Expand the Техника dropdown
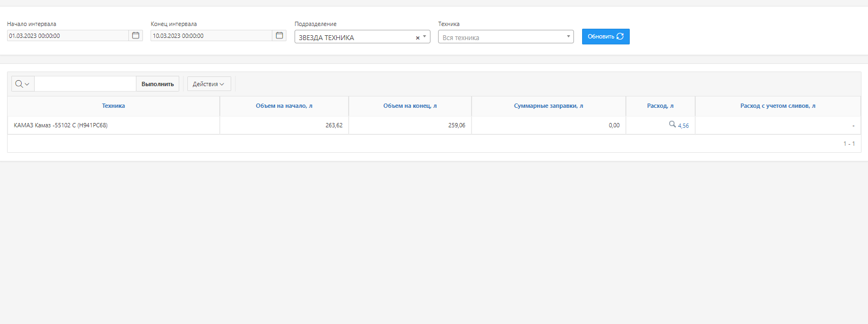The image size is (868, 324). [x=568, y=37]
